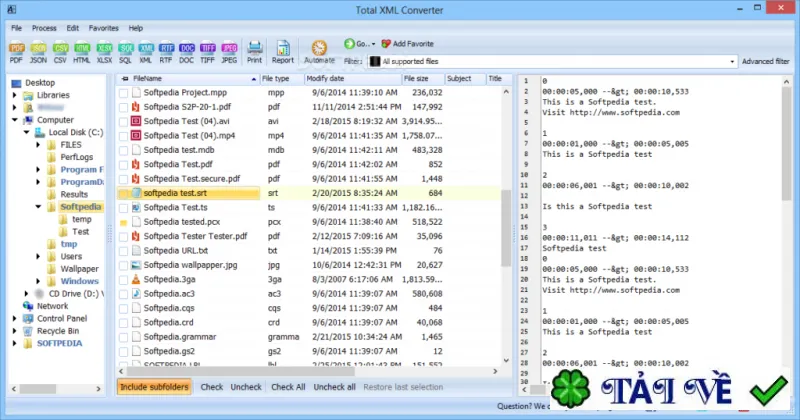The image size is (800, 420).
Task: Toggle the Include subfolders button
Action: 154,387
